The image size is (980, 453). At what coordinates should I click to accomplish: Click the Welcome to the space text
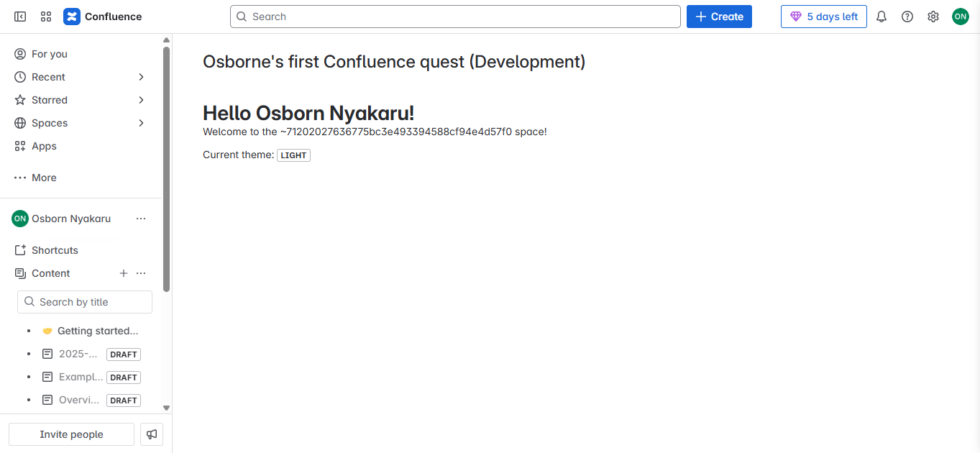375,132
